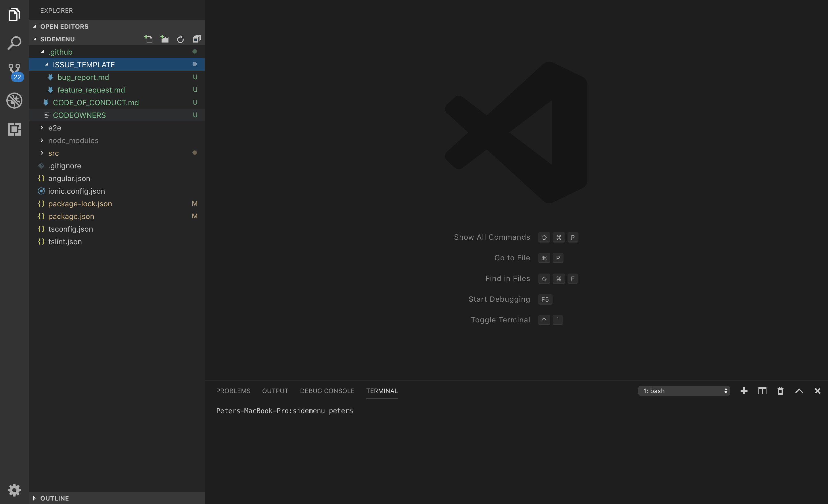The width and height of the screenshot is (828, 504).
Task: Click the New File icon in SIDEMENU header
Action: pyautogui.click(x=148, y=39)
